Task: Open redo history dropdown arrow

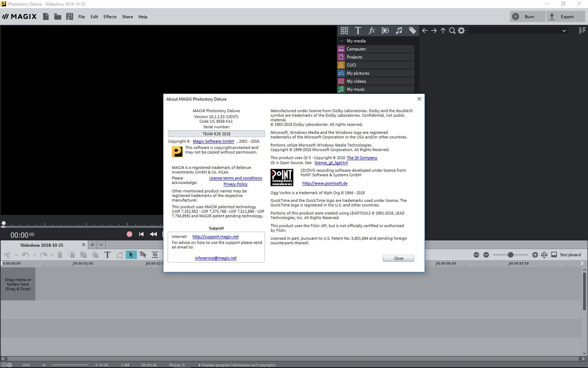Action: 51,255
